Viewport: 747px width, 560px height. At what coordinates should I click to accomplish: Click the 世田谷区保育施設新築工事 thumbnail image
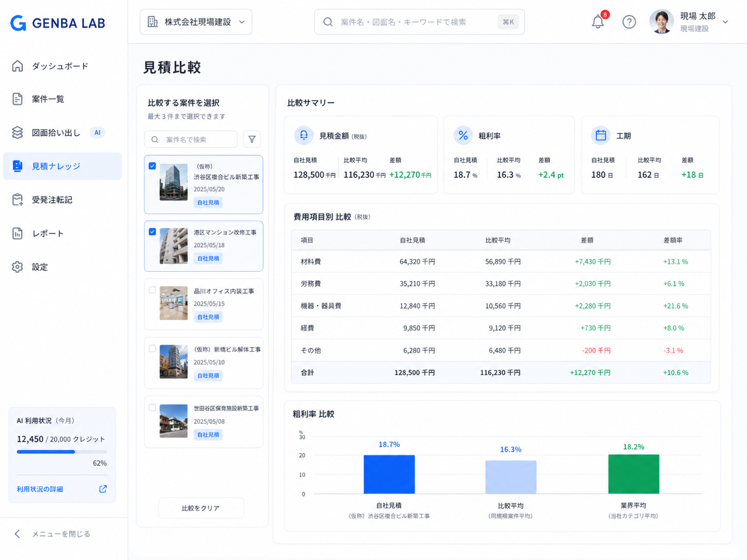[173, 421]
